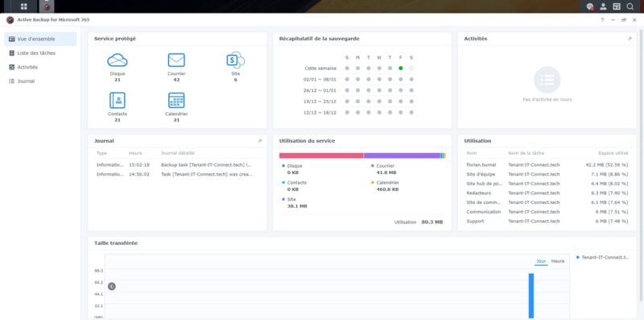Open the widgets panel icon

[x=617, y=6]
